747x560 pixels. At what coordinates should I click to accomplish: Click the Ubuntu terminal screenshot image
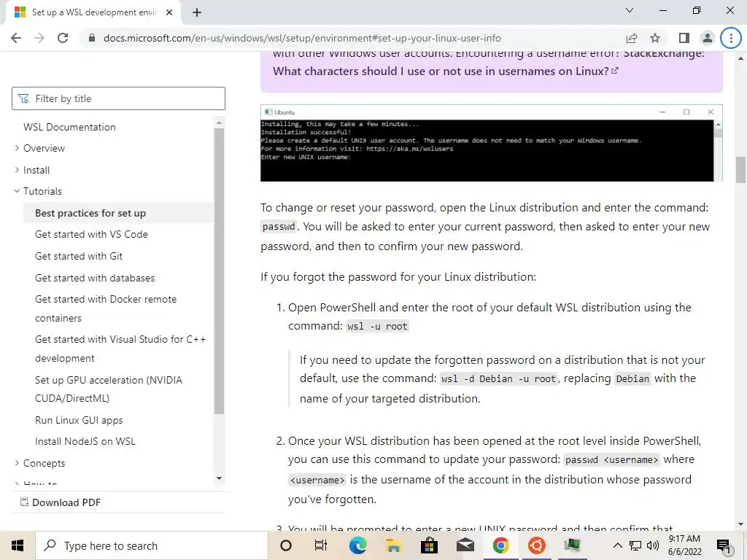[x=491, y=143]
